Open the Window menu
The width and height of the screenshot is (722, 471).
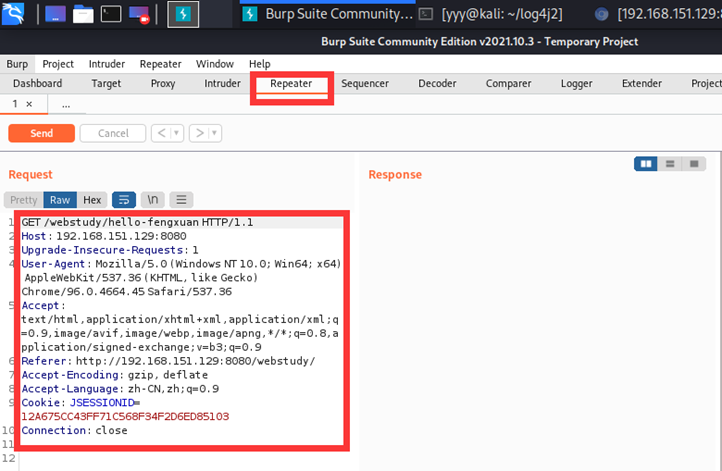point(215,64)
